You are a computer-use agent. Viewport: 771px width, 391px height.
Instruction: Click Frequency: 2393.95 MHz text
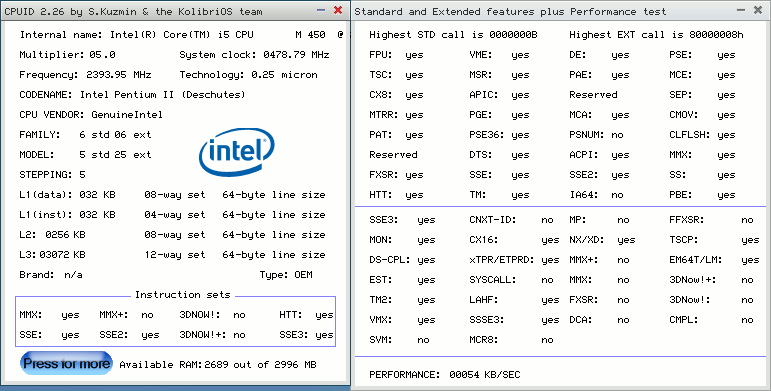[x=85, y=75]
